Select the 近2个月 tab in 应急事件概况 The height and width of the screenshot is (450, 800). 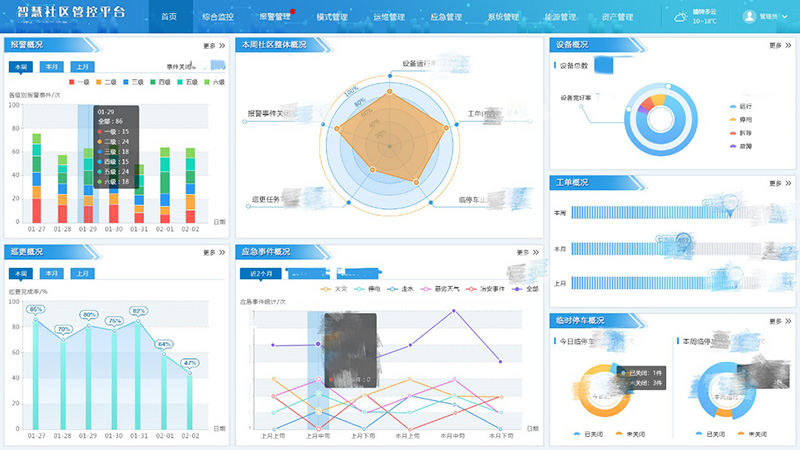[x=261, y=274]
